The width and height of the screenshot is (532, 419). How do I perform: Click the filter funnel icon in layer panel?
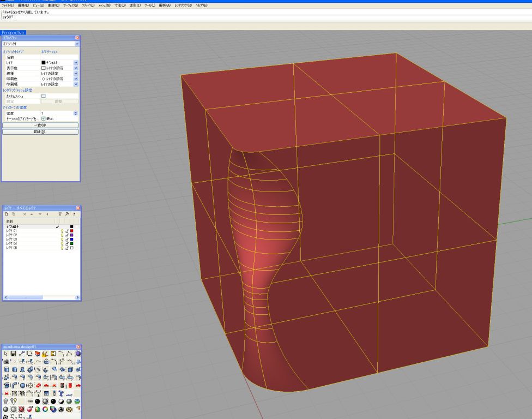click(60, 214)
